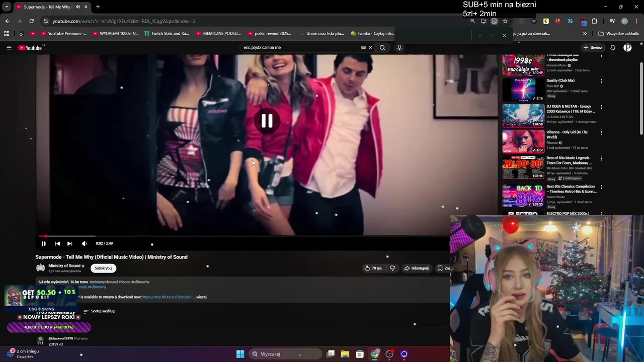Viewport: 644px width, 362px height.
Task: Open the weather widget '2 cm śniegu'
Action: pos(24,353)
